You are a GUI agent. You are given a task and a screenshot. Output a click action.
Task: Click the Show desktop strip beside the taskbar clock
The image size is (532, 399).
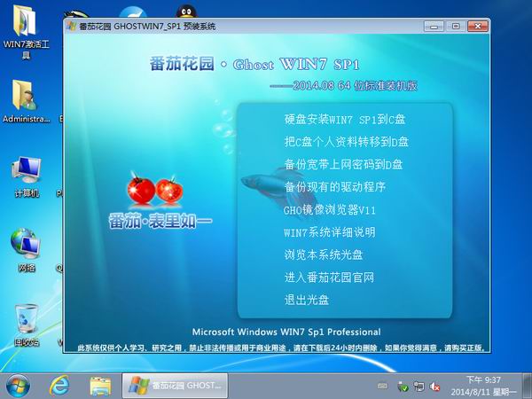[x=528, y=386]
